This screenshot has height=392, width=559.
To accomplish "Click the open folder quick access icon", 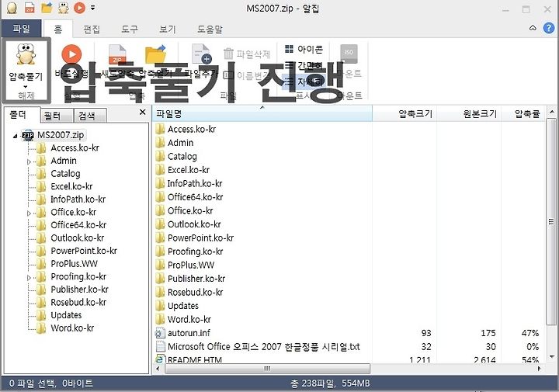I will click(47, 8).
